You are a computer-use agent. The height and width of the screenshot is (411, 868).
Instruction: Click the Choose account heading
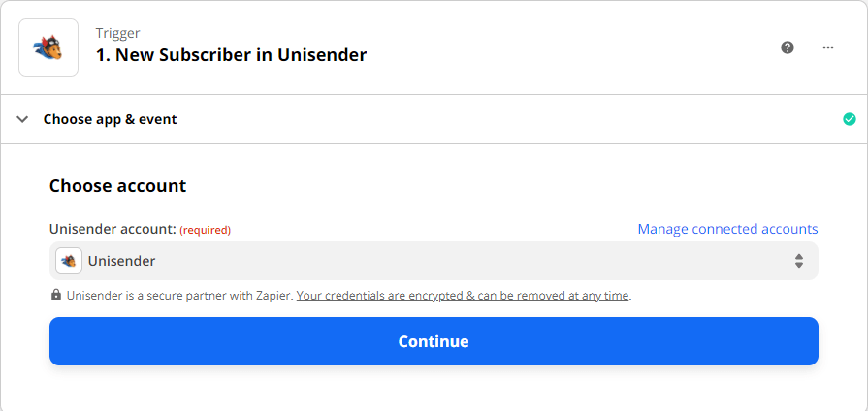pyautogui.click(x=118, y=186)
